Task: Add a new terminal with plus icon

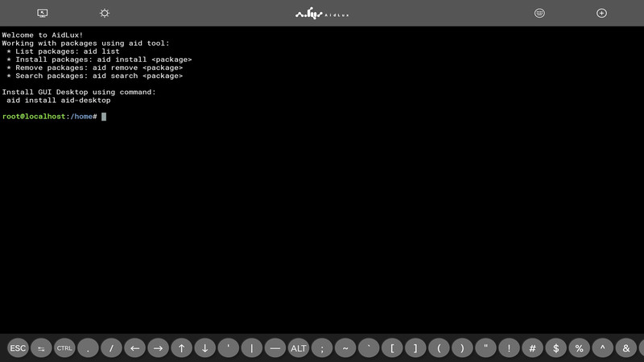Action: [601, 13]
